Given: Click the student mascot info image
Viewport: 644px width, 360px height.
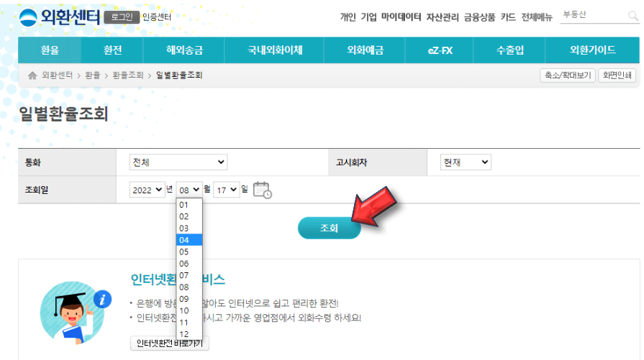Looking at the screenshot, I should click(x=76, y=313).
